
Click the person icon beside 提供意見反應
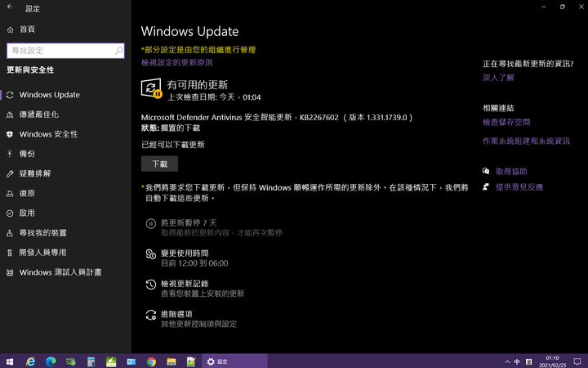pyautogui.click(x=486, y=186)
